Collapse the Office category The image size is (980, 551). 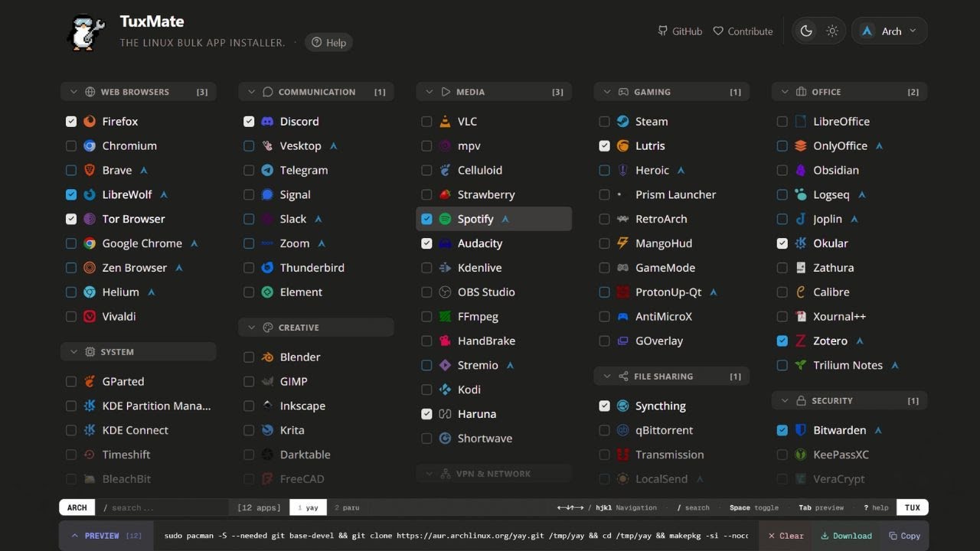click(849, 92)
